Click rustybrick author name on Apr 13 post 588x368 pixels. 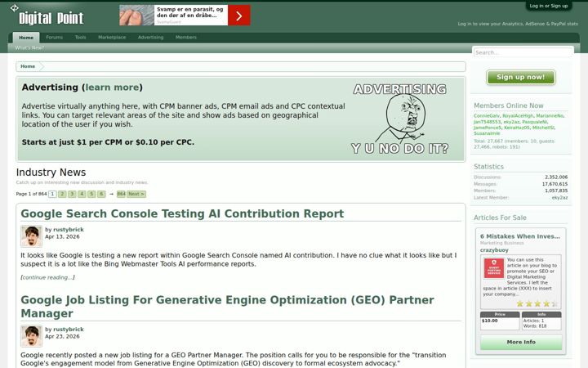69,230
